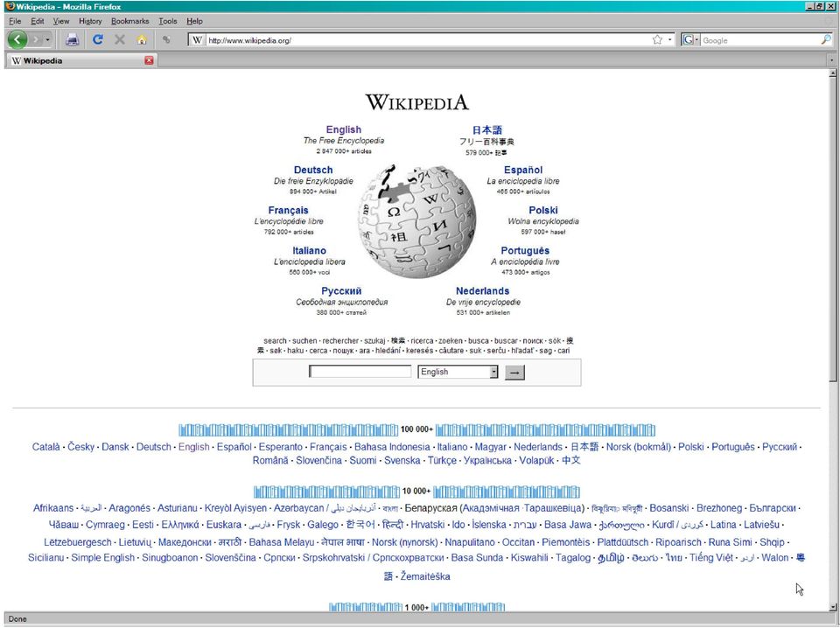
Task: Open the Nederlands link beside the globe
Action: click(482, 290)
